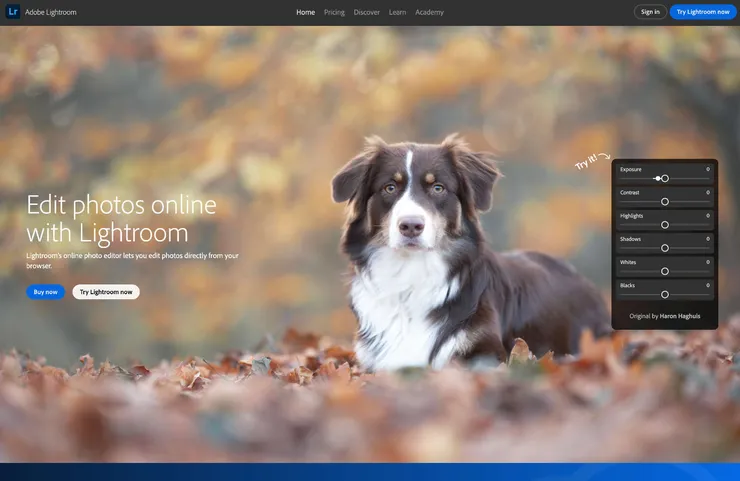
Task: Click the Haron Haghuis credit name
Action: pos(680,316)
